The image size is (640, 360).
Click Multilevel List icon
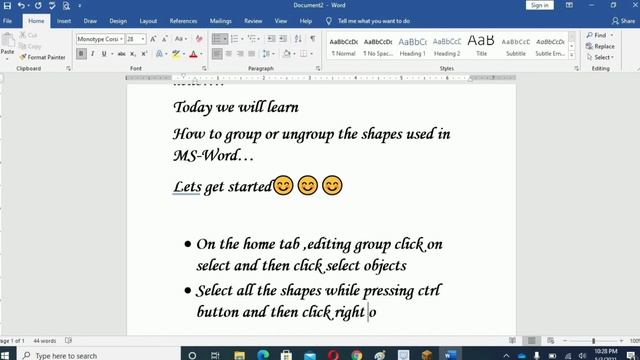click(x=252, y=39)
